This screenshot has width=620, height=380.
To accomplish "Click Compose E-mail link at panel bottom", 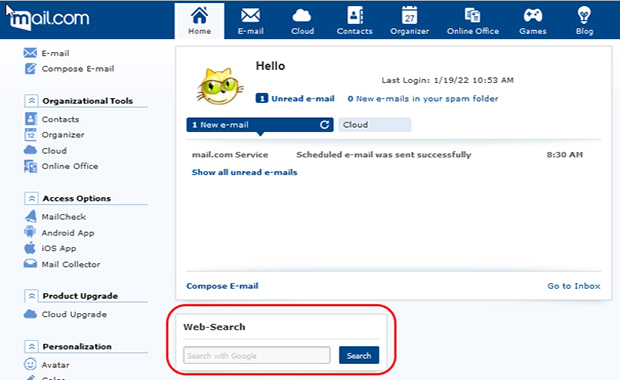I will coord(222,286).
